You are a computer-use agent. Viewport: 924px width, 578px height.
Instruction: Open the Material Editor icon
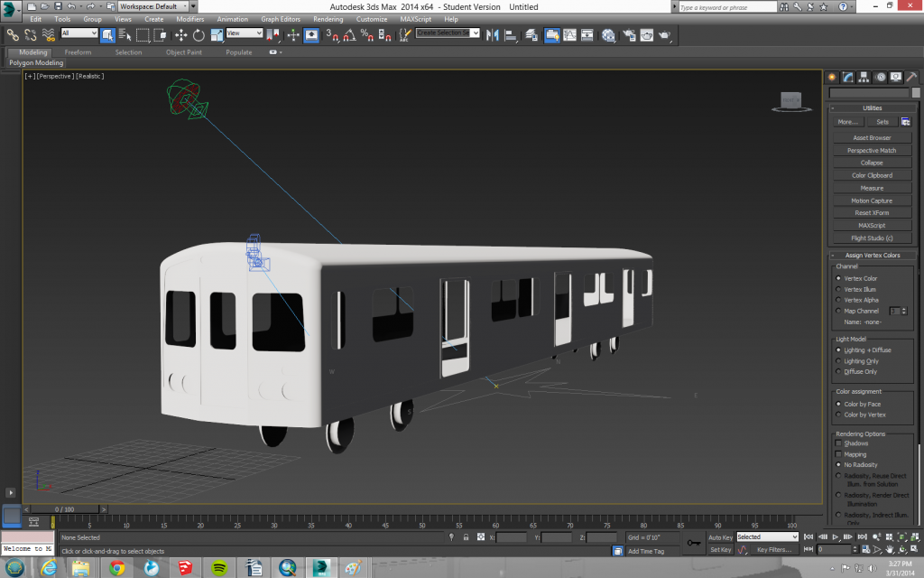pos(608,35)
